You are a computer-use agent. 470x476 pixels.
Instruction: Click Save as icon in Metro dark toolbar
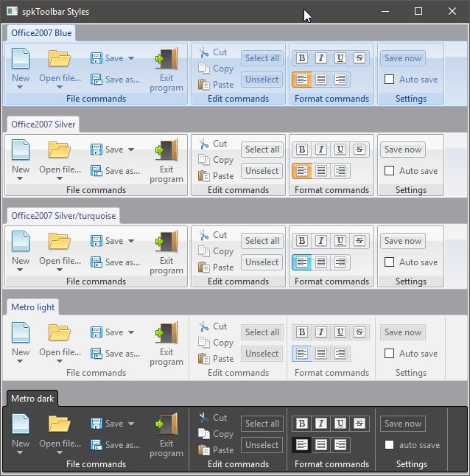[97, 445]
